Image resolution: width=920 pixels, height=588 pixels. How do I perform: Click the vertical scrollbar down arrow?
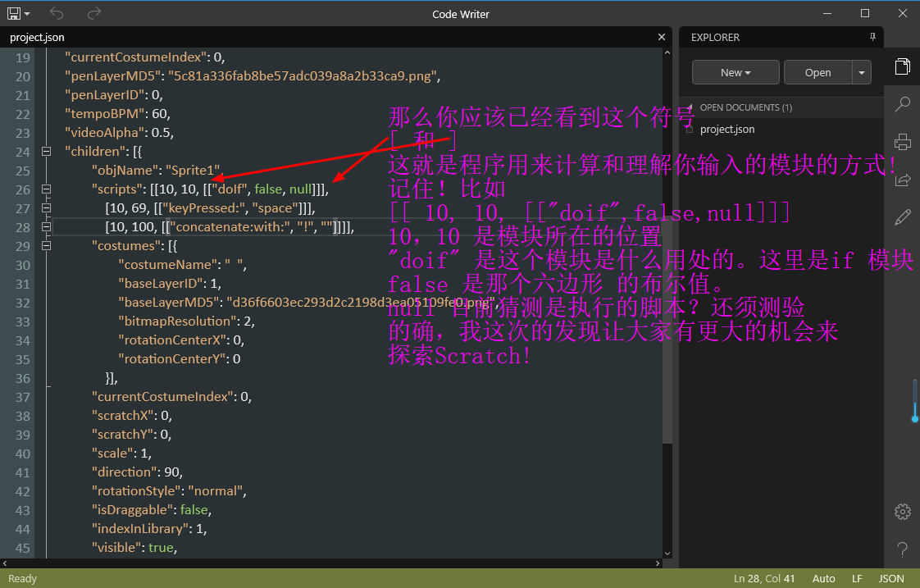click(x=667, y=554)
